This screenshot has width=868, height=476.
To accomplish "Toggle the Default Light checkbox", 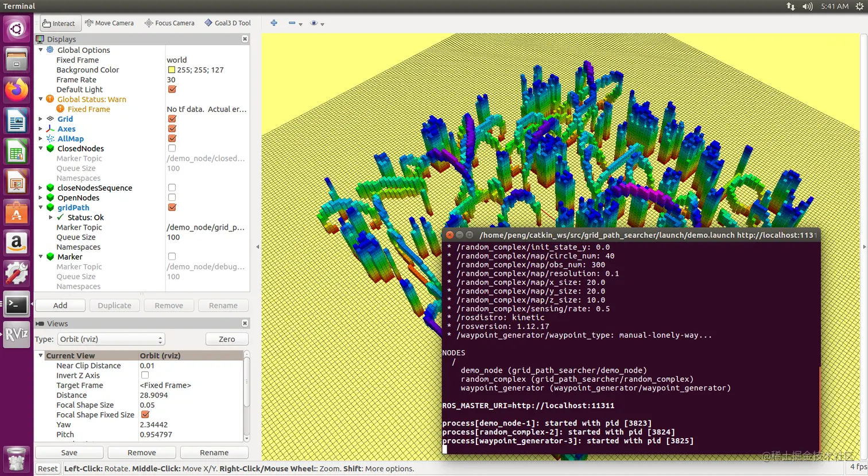I will (172, 90).
